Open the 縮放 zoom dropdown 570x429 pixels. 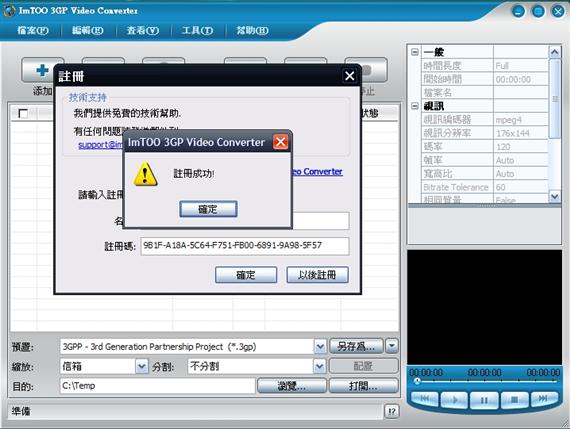(142, 366)
